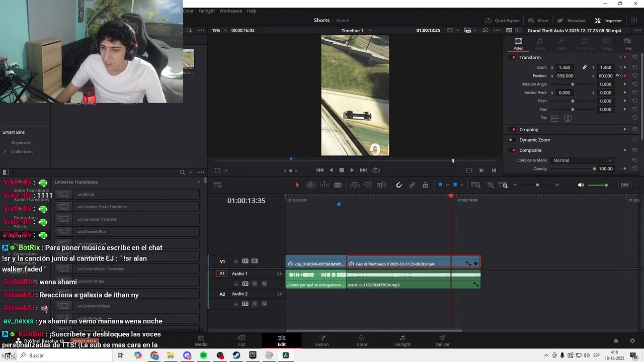The image size is (644, 362).
Task: Open Spotify from the taskbar
Action: [x=204, y=355]
